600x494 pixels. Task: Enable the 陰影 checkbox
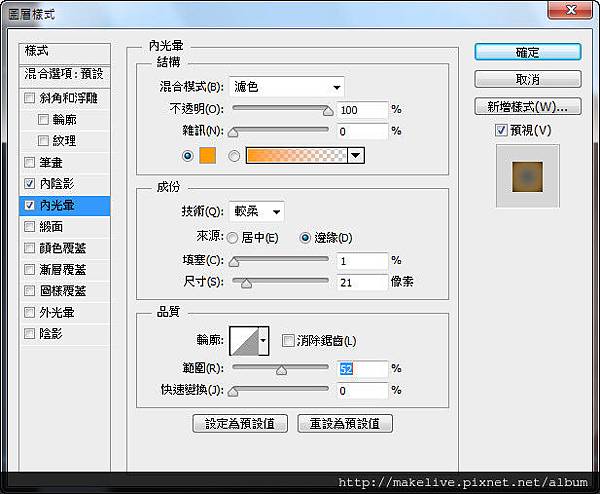click(29, 334)
